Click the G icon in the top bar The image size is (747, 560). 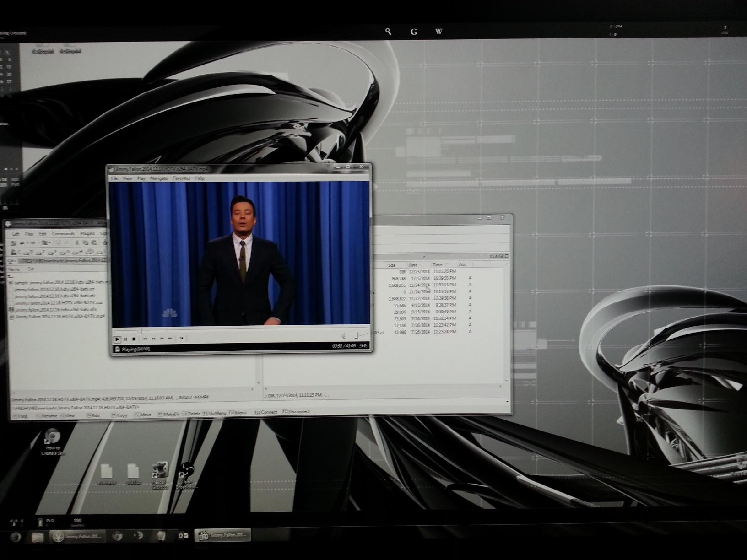[x=414, y=32]
